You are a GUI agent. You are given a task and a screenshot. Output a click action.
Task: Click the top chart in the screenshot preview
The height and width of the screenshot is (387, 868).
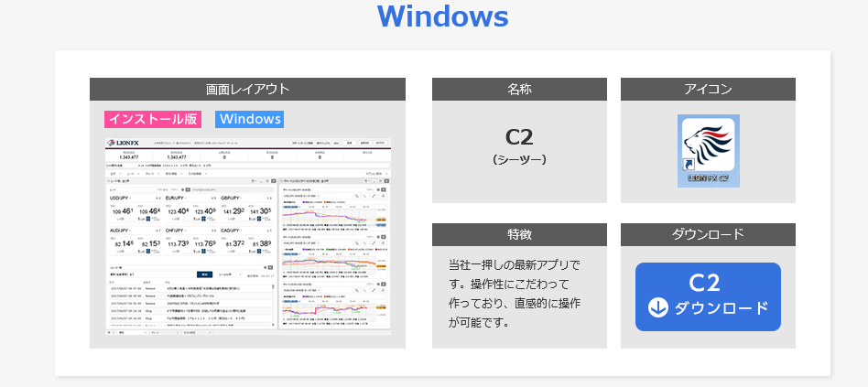click(x=334, y=209)
